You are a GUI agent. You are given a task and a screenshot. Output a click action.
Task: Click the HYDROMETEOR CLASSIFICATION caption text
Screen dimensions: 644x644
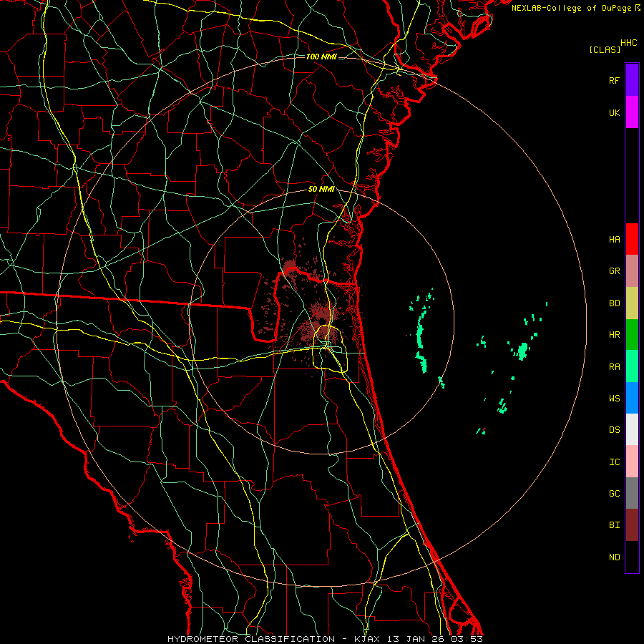coord(251,639)
